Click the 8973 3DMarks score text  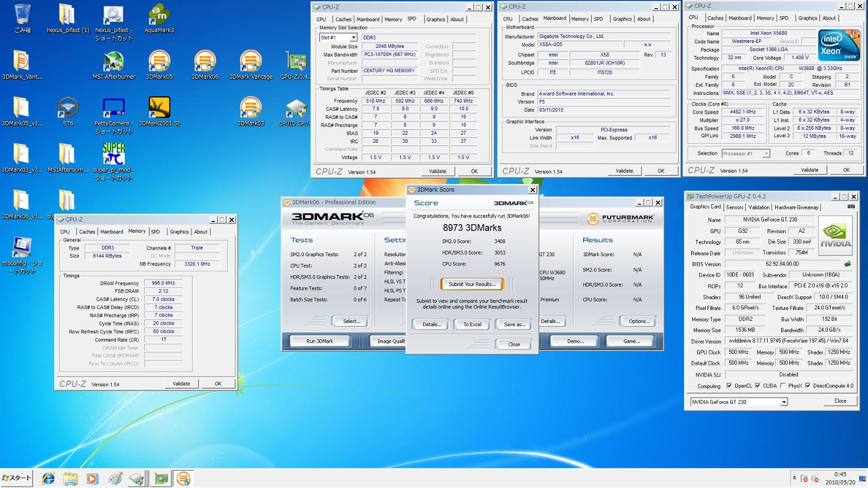pyautogui.click(x=472, y=228)
